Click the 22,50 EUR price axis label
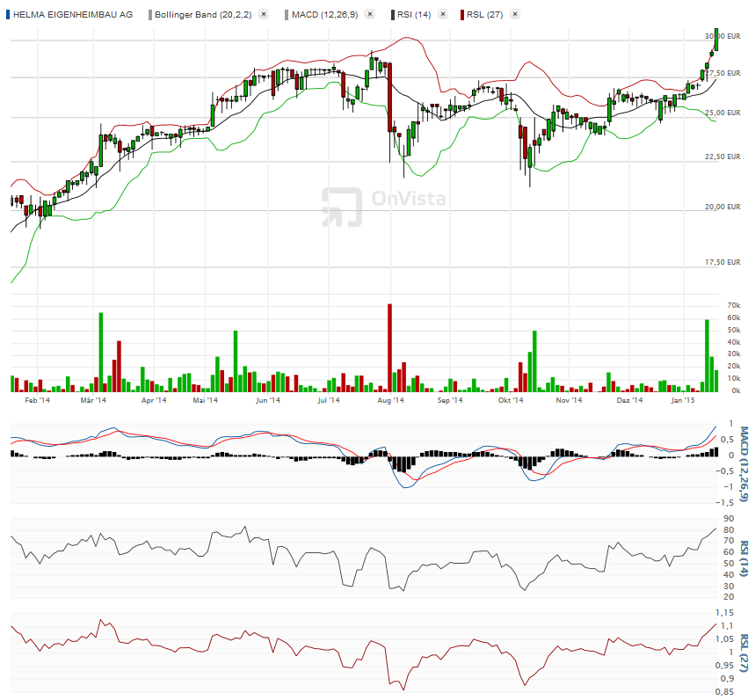The image size is (755, 700). click(x=722, y=157)
